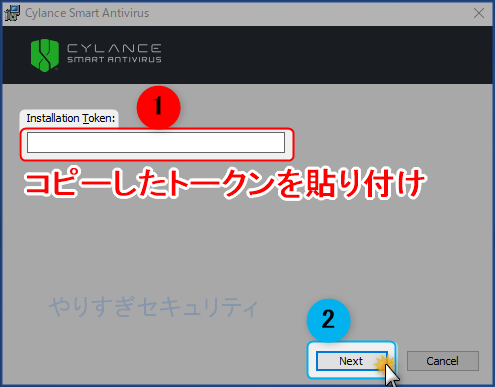495x387 pixels.
Task: Click the Installation Token label
Action: [71, 118]
